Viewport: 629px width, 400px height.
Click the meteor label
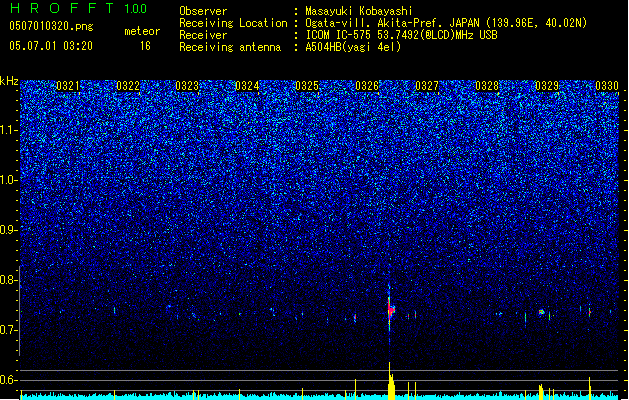coord(142,31)
